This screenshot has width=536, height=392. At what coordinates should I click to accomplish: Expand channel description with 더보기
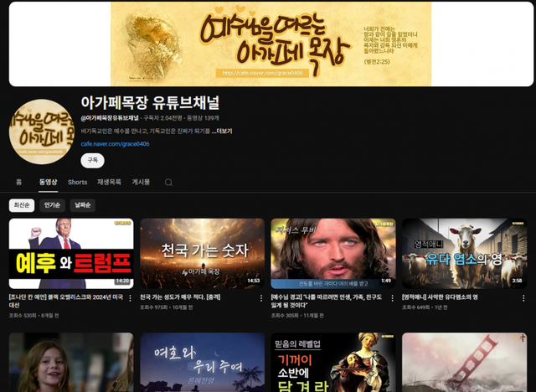(x=222, y=132)
